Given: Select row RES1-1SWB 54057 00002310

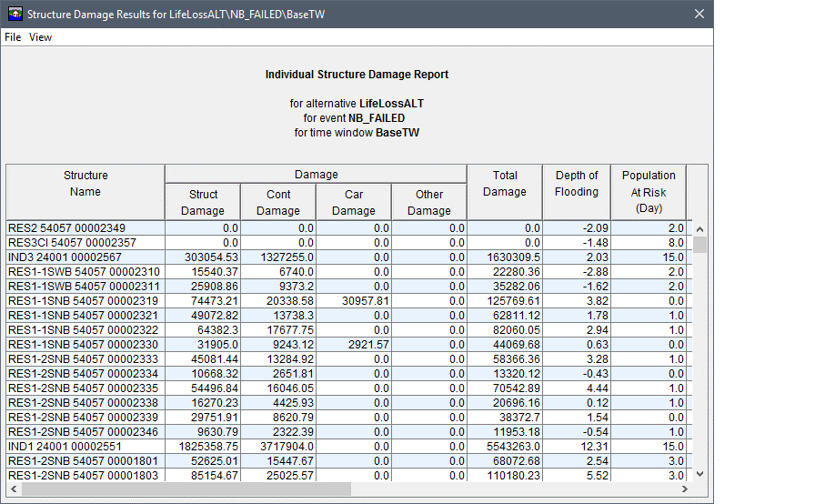Looking at the screenshot, I should [349, 272].
